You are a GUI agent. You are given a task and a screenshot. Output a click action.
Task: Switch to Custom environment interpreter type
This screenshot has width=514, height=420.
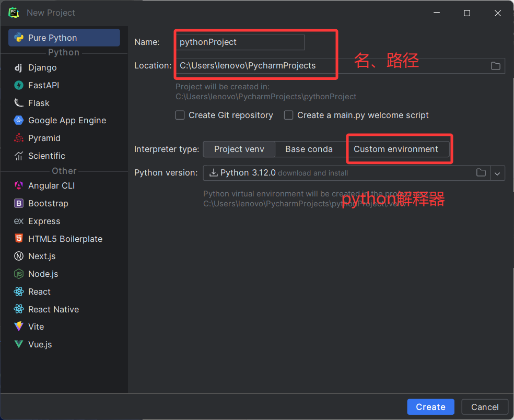coord(395,149)
